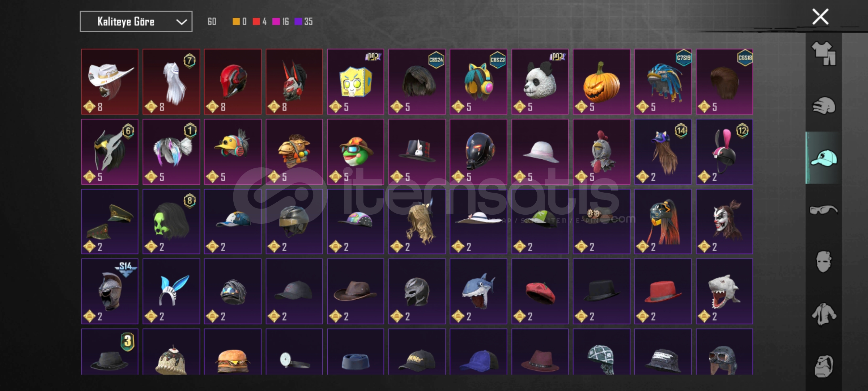Select the helmet category sidebar icon
The image size is (868, 391).
(x=824, y=106)
